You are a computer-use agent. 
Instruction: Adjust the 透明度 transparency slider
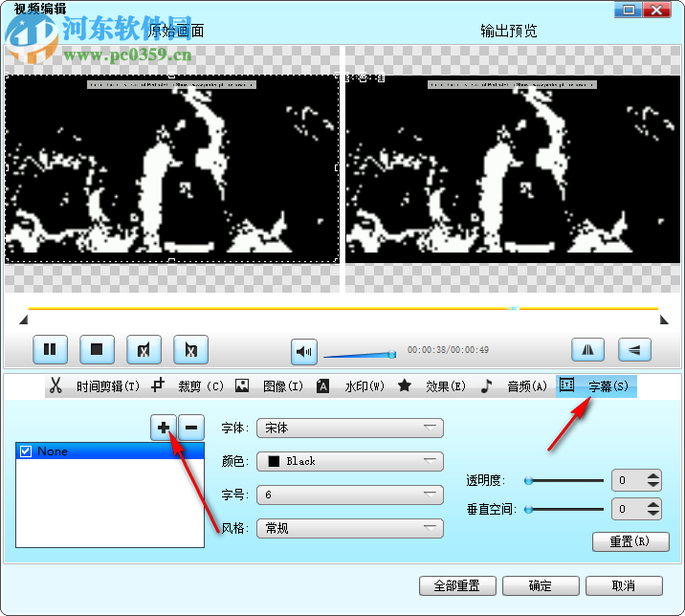coord(529,481)
